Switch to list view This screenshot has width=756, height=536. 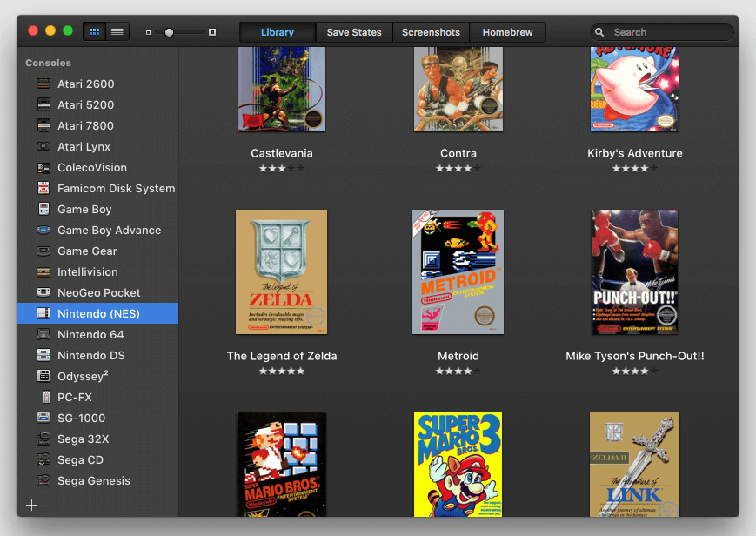point(117,32)
